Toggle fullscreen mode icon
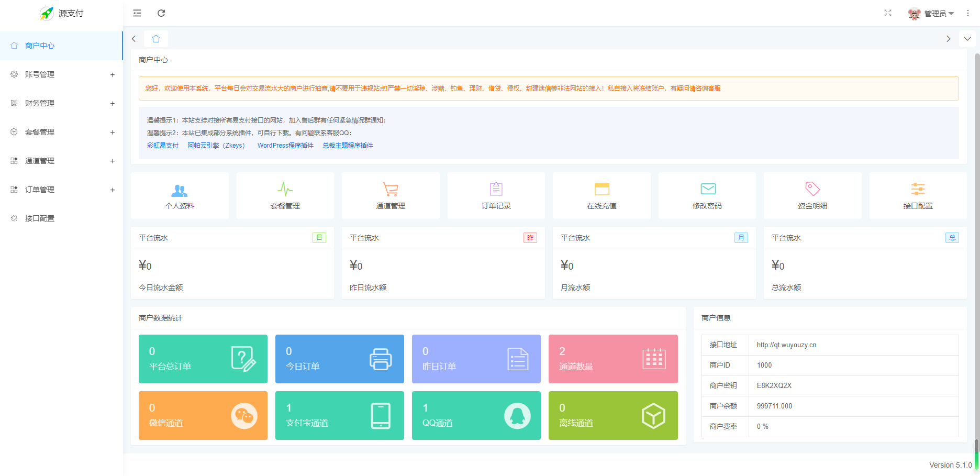Screen dimensions: 980x476 click(888, 13)
